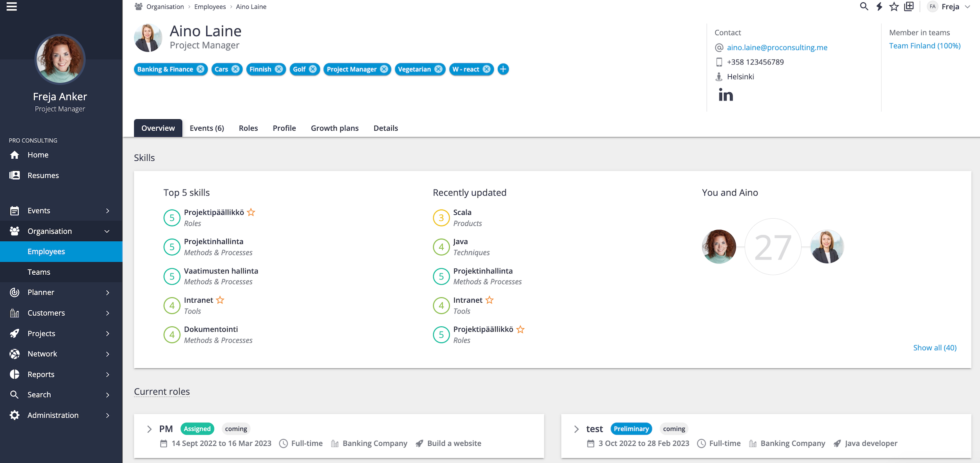Click the Projects rocket icon in sidebar
The image size is (980, 463).
14,333
